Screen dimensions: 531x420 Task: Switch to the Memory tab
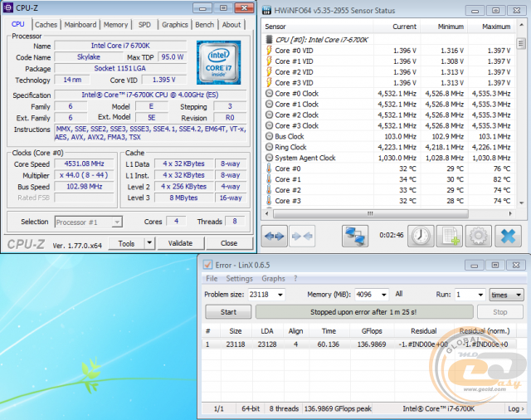coord(116,25)
